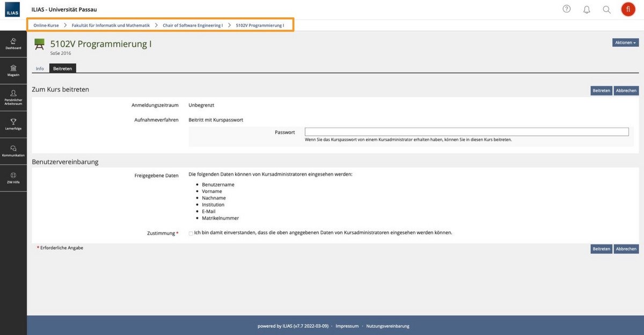Click the course title 5102V Programmierung I

(x=101, y=43)
